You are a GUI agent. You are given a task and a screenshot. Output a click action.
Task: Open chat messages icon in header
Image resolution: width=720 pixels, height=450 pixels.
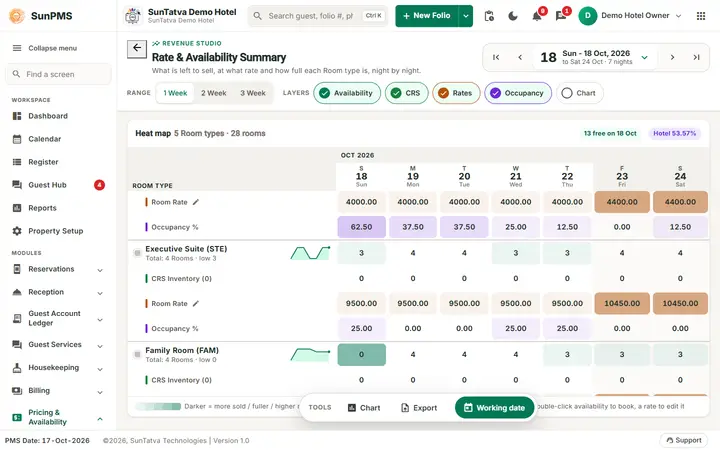point(561,17)
